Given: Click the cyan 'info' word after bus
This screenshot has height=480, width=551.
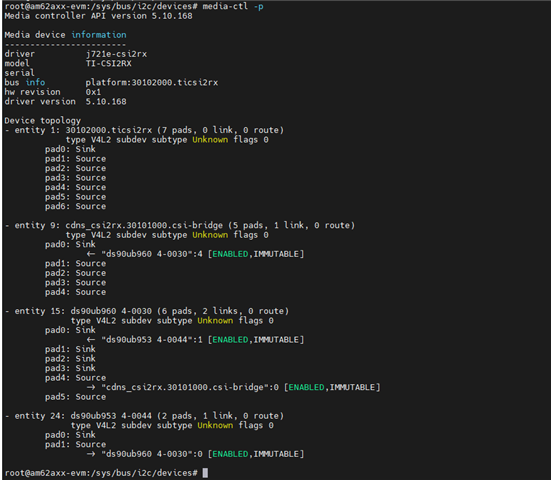Looking at the screenshot, I should (35, 82).
